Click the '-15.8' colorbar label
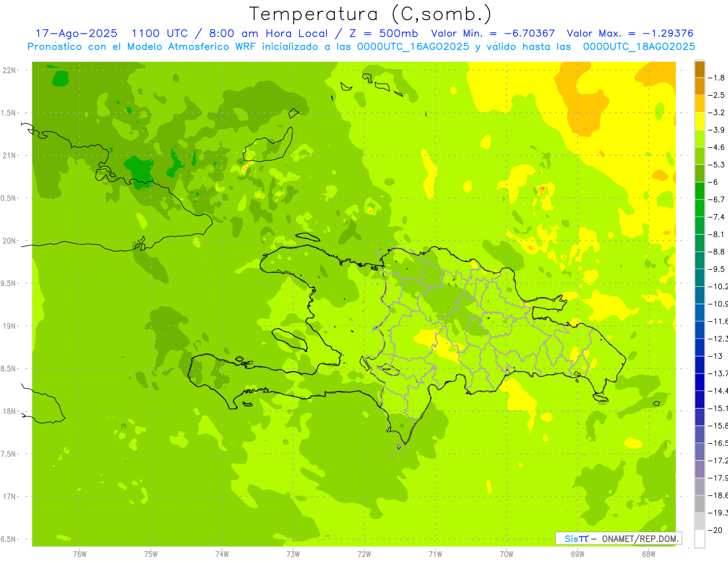This screenshot has height=562, width=728. tap(718, 426)
